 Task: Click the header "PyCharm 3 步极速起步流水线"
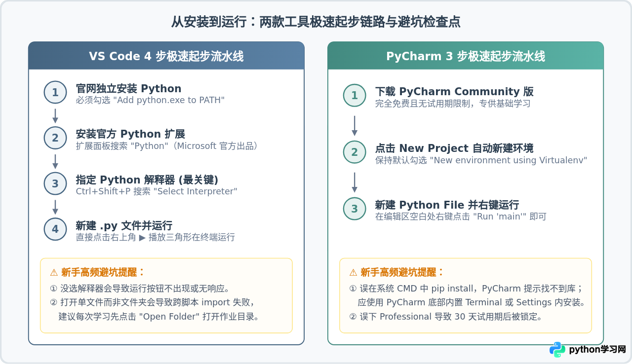[466, 56]
